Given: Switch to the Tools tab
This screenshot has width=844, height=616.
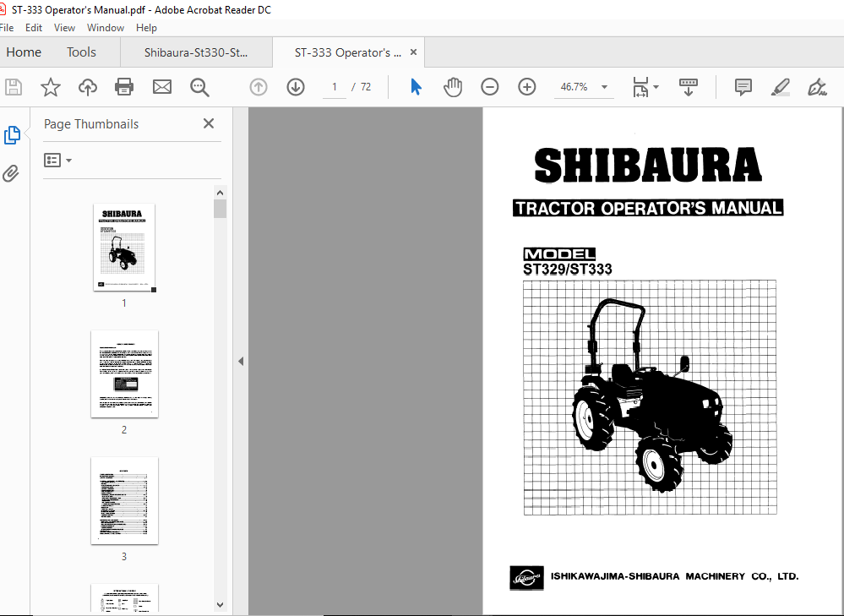Looking at the screenshot, I should tap(81, 52).
